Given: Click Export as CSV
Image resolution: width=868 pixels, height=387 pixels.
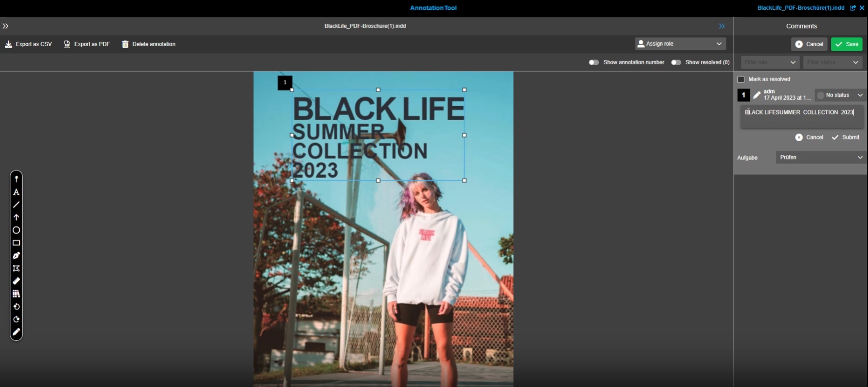Looking at the screenshot, I should tap(28, 44).
